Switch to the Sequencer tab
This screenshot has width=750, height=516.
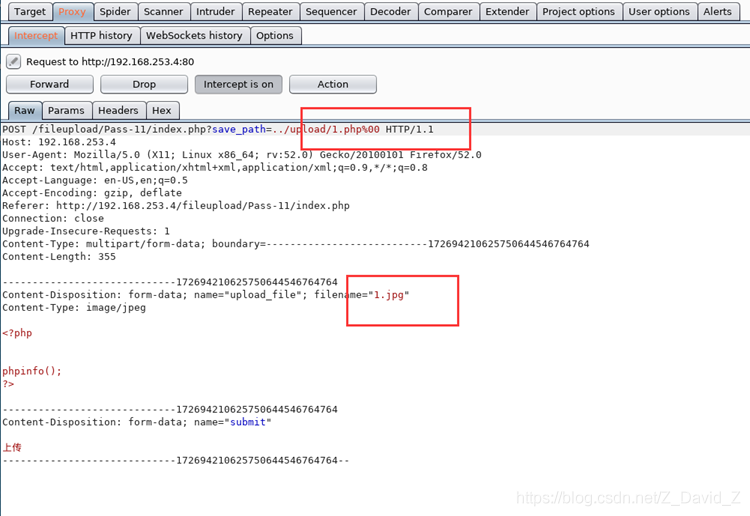pos(331,11)
